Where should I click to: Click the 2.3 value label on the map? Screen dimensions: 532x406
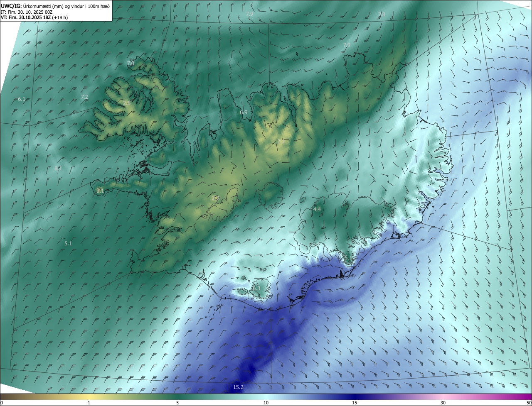215,198
